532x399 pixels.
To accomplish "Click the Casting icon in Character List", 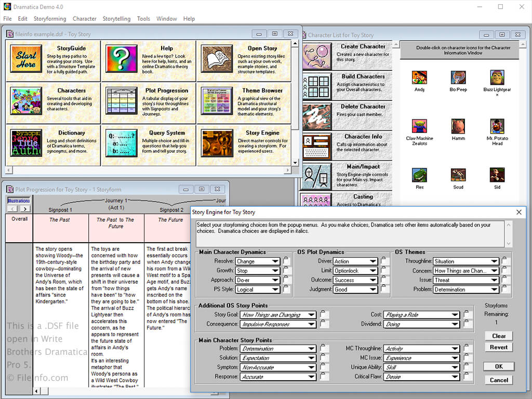I will (317, 200).
